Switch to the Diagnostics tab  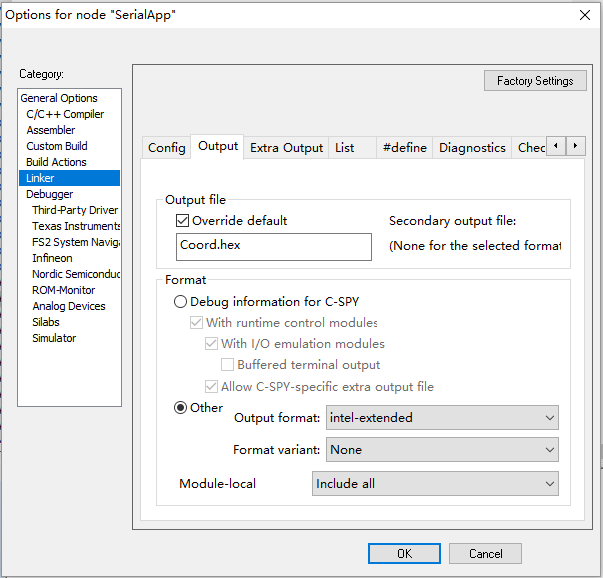(x=472, y=147)
